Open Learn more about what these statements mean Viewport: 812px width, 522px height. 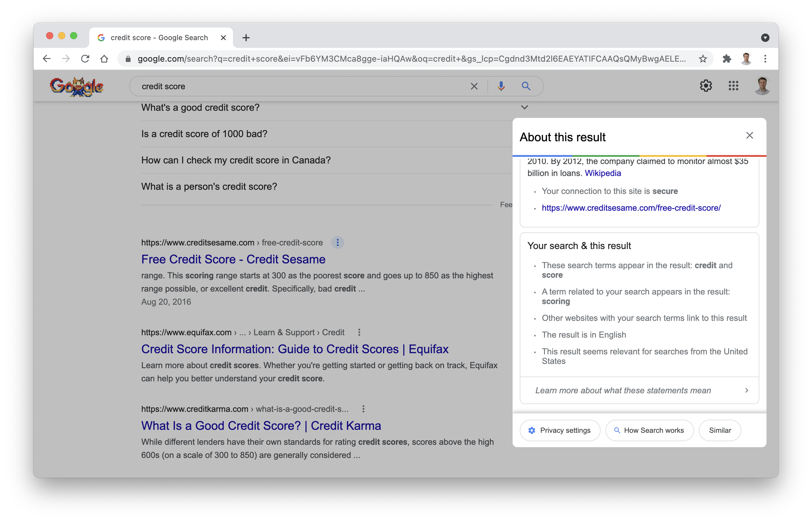point(639,391)
